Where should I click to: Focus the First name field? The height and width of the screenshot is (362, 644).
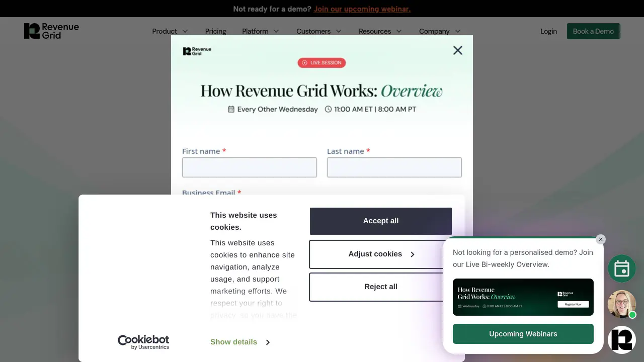pyautogui.click(x=250, y=167)
